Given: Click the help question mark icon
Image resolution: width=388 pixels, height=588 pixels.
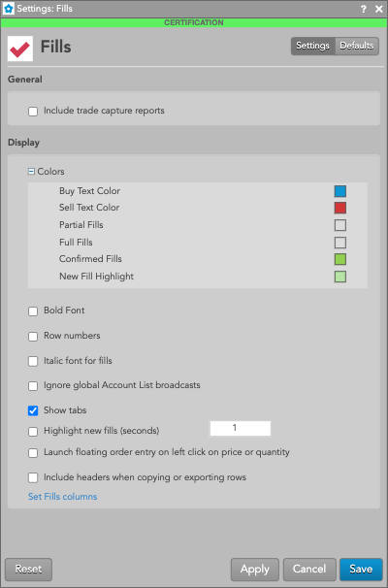Looking at the screenshot, I should pyautogui.click(x=363, y=9).
